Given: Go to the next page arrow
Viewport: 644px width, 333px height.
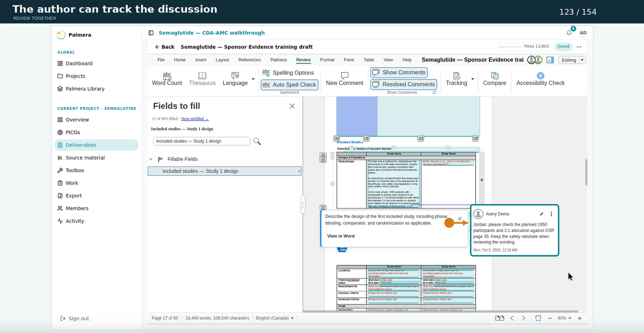Looking at the screenshot, I should coord(523,318).
